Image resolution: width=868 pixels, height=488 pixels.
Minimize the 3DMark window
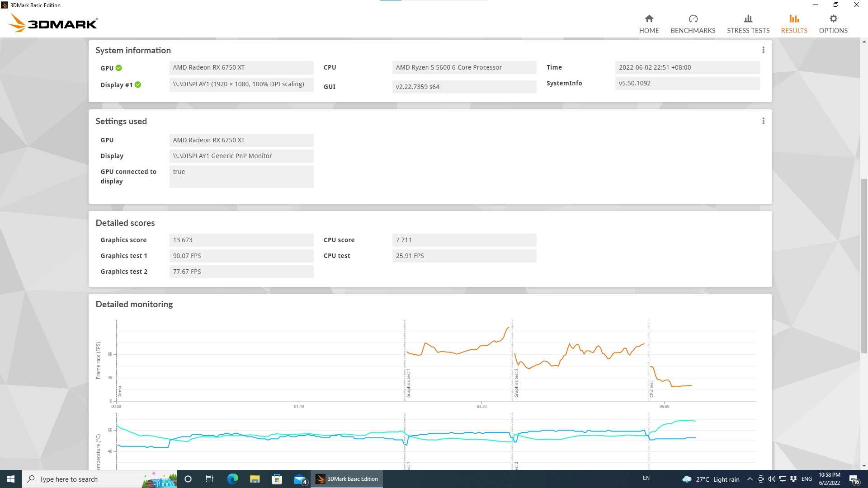[815, 5]
